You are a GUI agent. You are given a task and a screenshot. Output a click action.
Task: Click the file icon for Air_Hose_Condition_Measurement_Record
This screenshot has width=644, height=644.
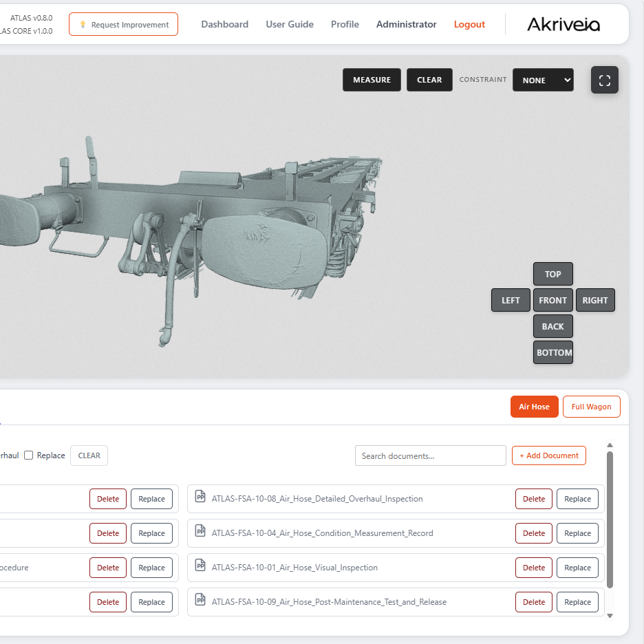click(x=200, y=530)
